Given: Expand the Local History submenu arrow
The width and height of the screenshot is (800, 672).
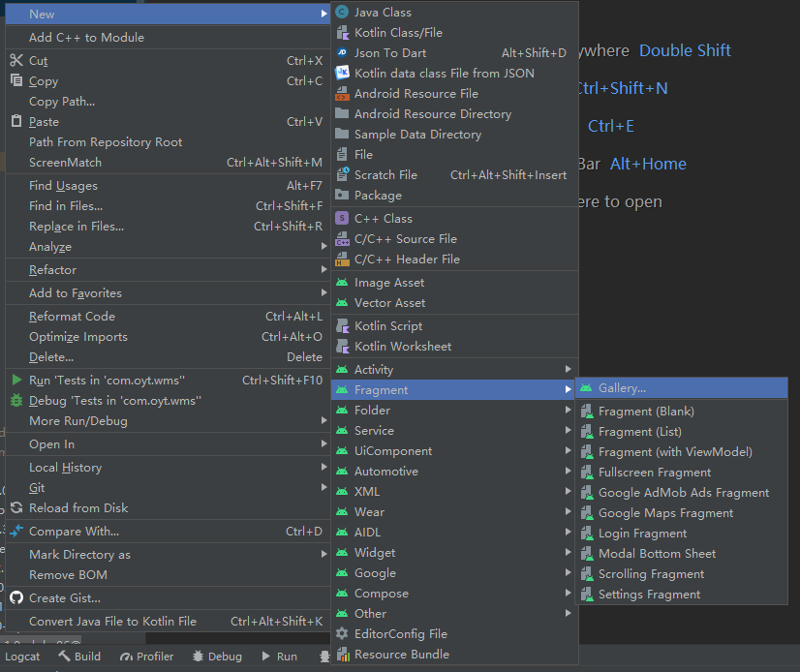Looking at the screenshot, I should pyautogui.click(x=324, y=467).
